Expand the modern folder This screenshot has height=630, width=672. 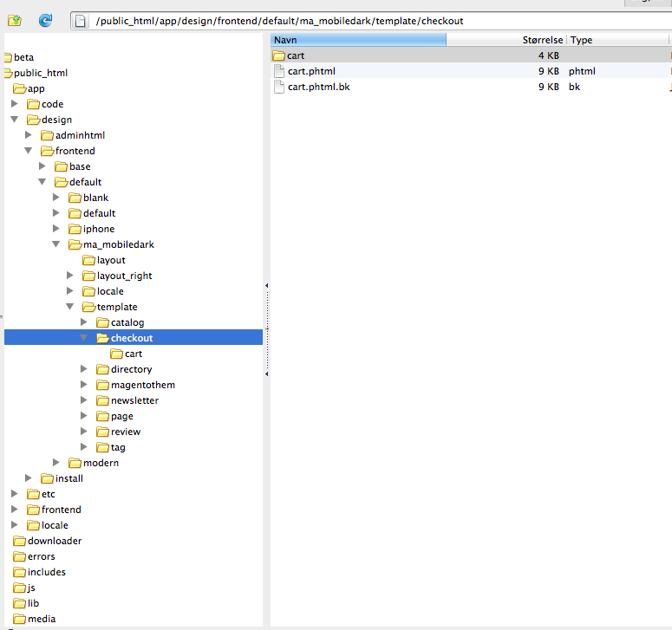[x=56, y=463]
